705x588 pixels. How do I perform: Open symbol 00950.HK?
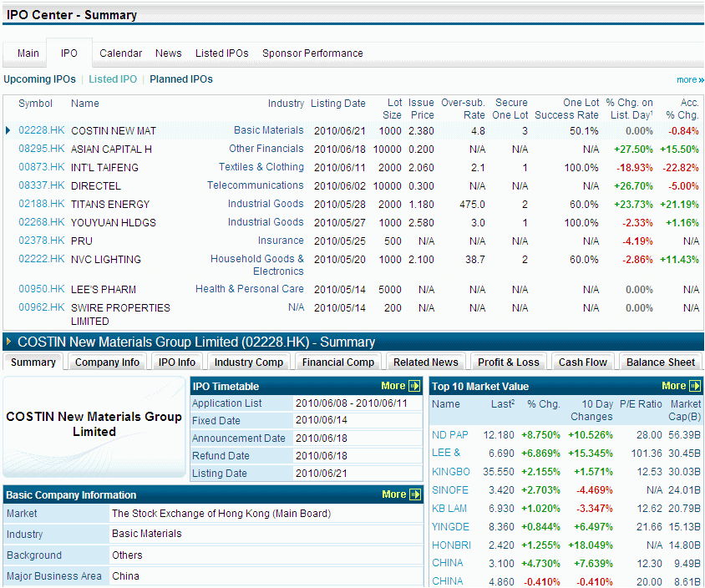[42, 289]
